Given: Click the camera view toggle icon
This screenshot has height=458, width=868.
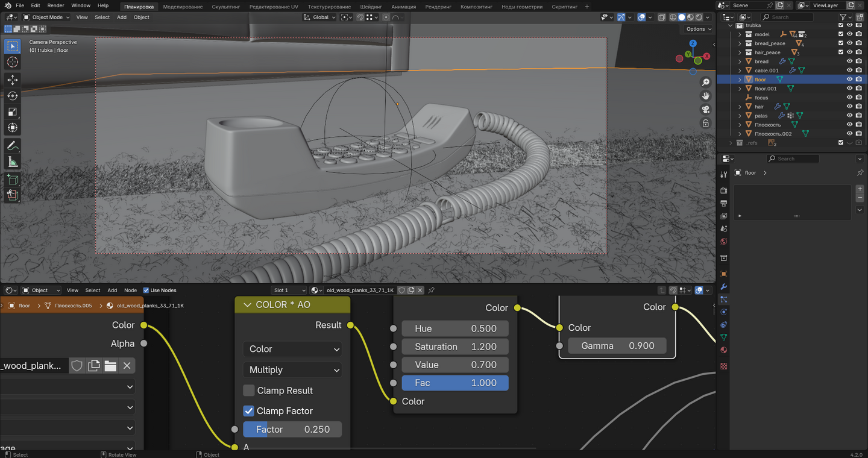Looking at the screenshot, I should pyautogui.click(x=705, y=110).
